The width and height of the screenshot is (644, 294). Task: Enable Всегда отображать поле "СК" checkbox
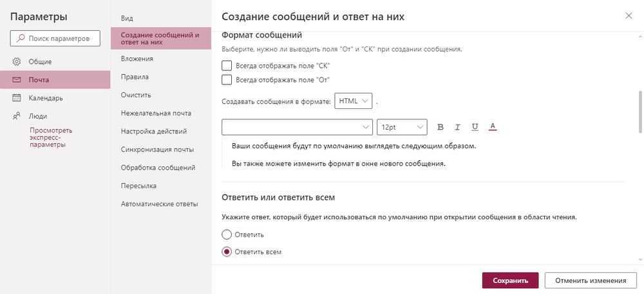click(227, 66)
